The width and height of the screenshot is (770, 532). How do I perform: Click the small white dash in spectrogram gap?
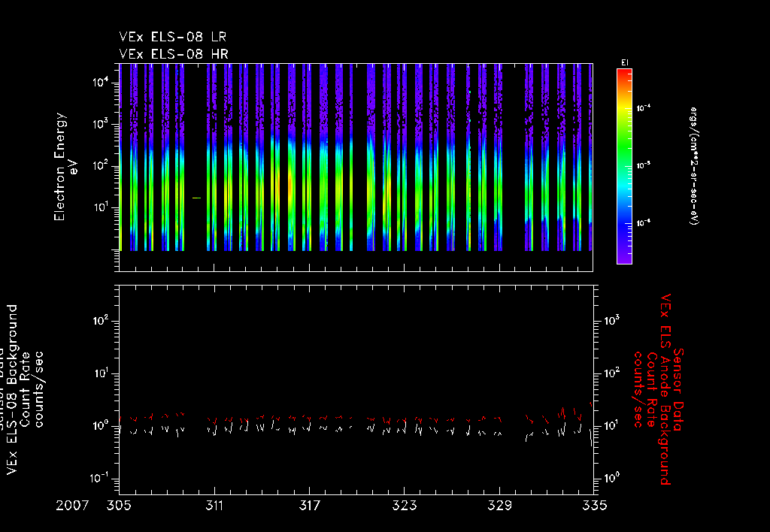[x=196, y=198]
